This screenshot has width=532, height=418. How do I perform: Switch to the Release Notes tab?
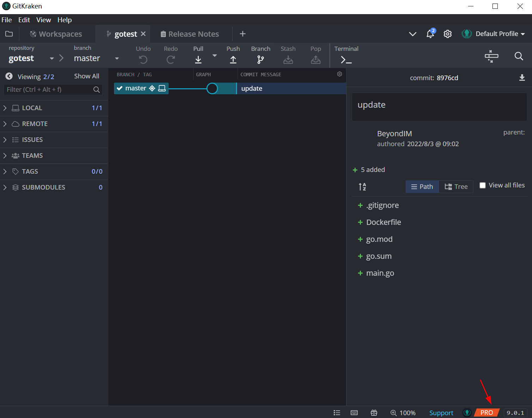(x=190, y=34)
